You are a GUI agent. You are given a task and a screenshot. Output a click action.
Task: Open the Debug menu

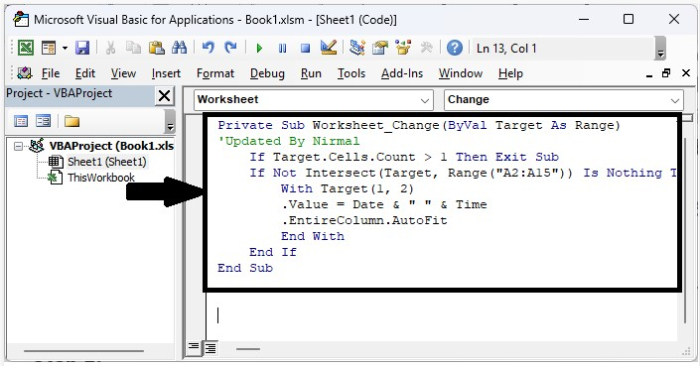(x=267, y=73)
